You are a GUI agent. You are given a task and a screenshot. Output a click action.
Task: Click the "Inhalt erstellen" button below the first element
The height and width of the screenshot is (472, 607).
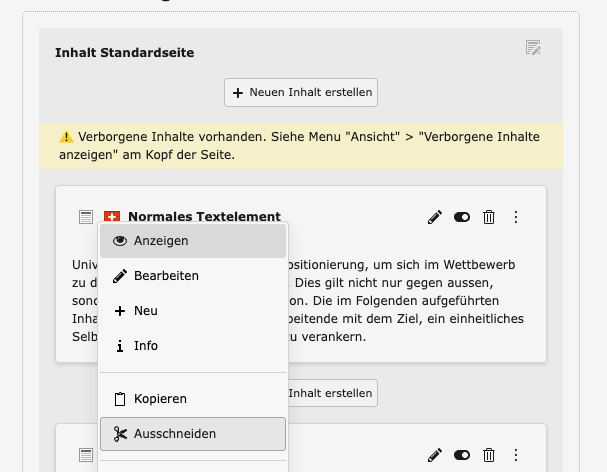coord(332,392)
